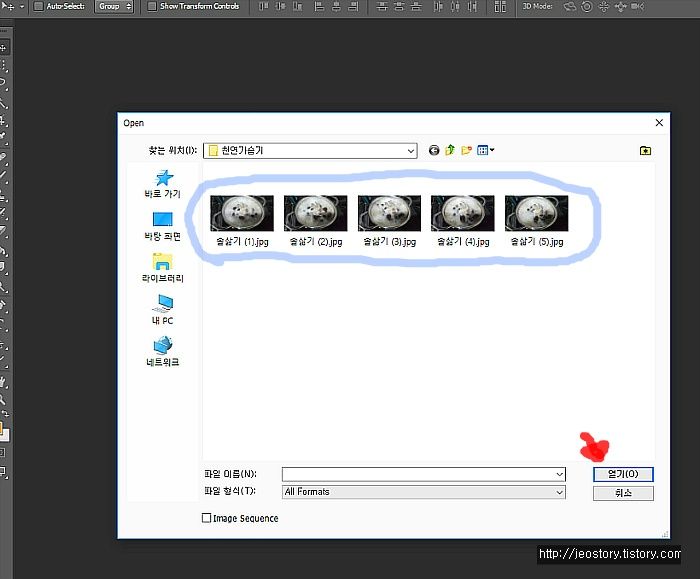Open 네트워크 network location
700x579 pixels.
coord(162,351)
